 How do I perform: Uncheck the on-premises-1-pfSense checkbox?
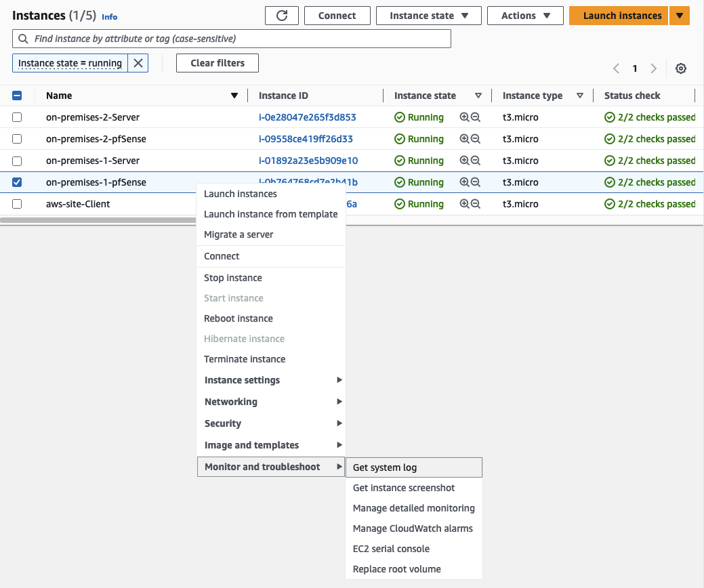point(17,182)
